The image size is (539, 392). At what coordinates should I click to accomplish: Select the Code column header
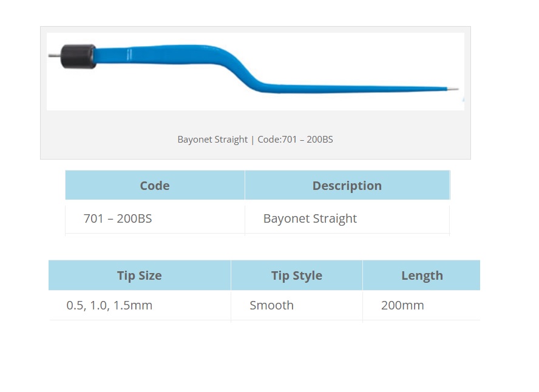point(155,185)
